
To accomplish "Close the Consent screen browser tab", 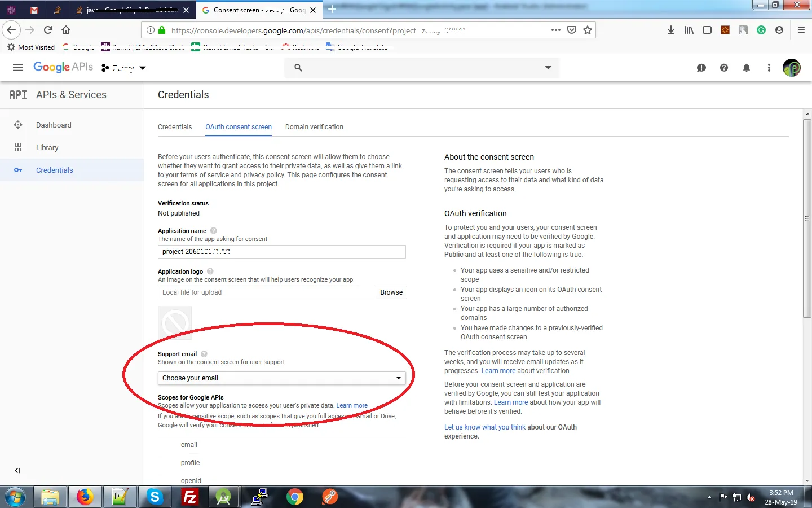I will [313, 10].
